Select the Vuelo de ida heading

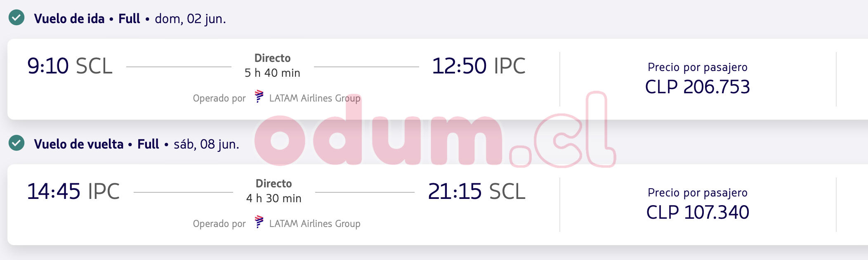[69, 19]
